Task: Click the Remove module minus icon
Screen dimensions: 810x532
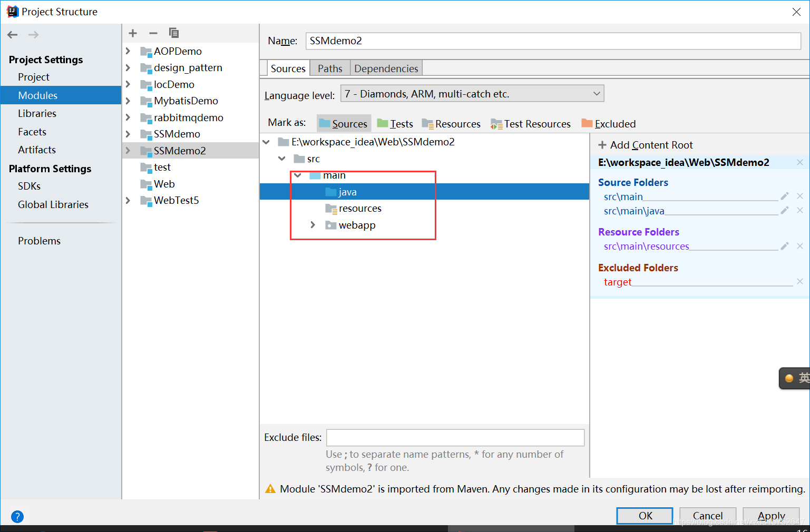Action: pos(153,33)
